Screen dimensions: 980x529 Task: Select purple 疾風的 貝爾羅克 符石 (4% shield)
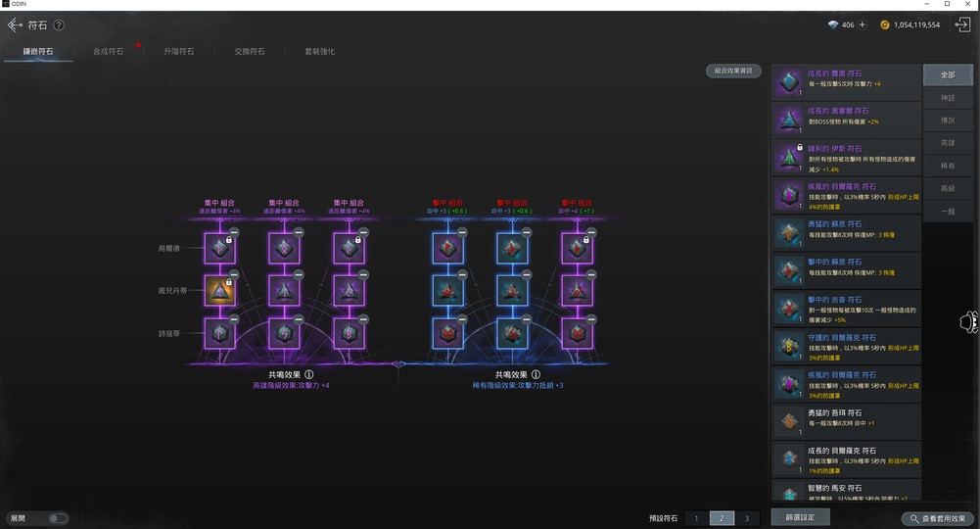click(846, 195)
